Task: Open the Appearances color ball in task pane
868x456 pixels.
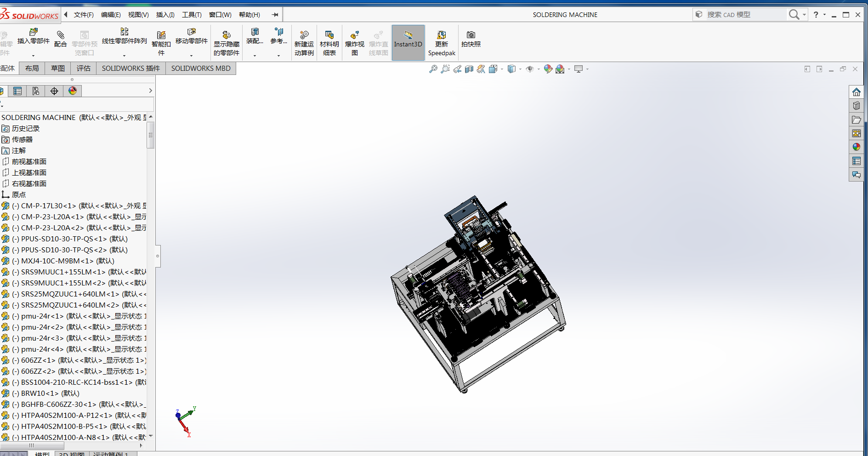Action: (x=856, y=147)
